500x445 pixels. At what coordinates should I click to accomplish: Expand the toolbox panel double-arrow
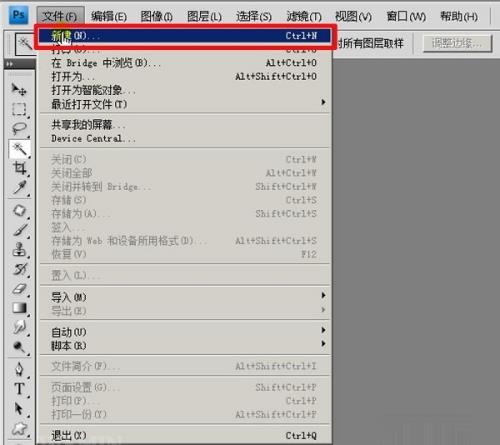(x=9, y=64)
